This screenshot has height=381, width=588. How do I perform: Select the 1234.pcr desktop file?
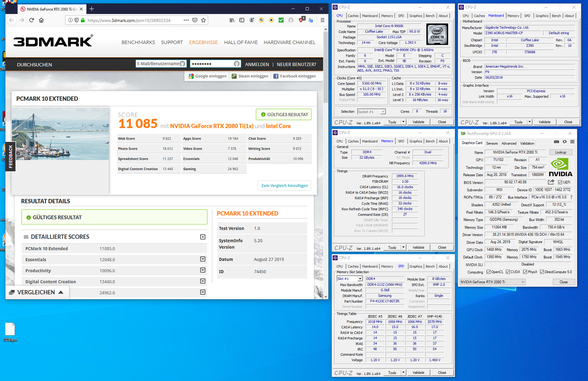(x=10, y=332)
